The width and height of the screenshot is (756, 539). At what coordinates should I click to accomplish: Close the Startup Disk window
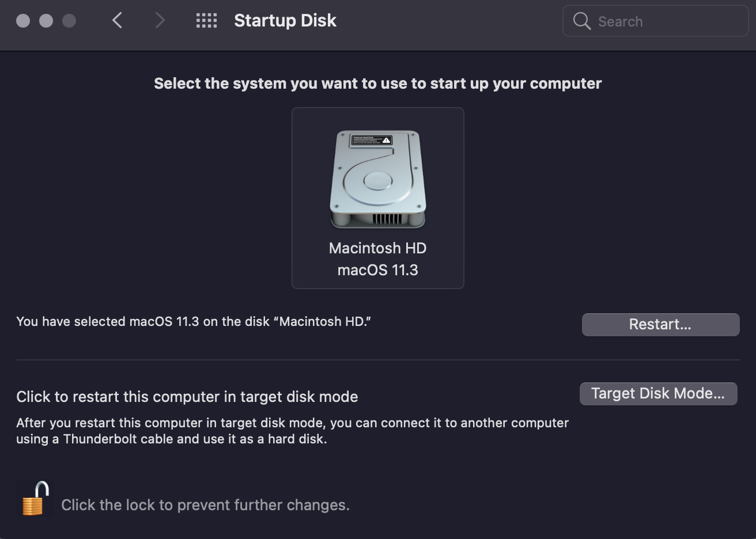(23, 21)
